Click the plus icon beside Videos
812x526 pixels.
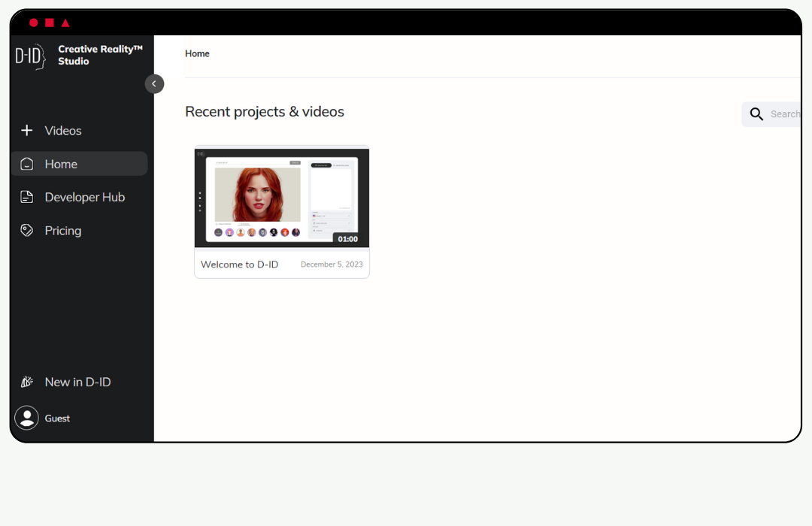point(27,131)
